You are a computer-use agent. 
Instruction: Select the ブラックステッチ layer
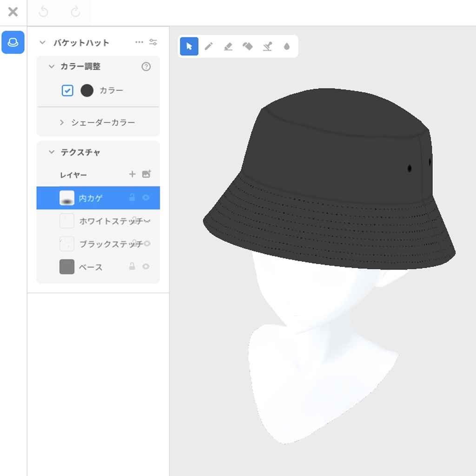(98, 244)
